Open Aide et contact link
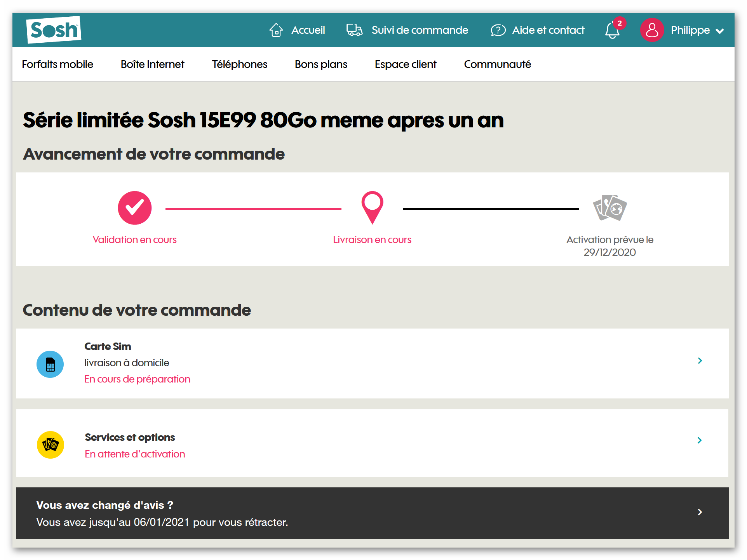 (x=548, y=30)
